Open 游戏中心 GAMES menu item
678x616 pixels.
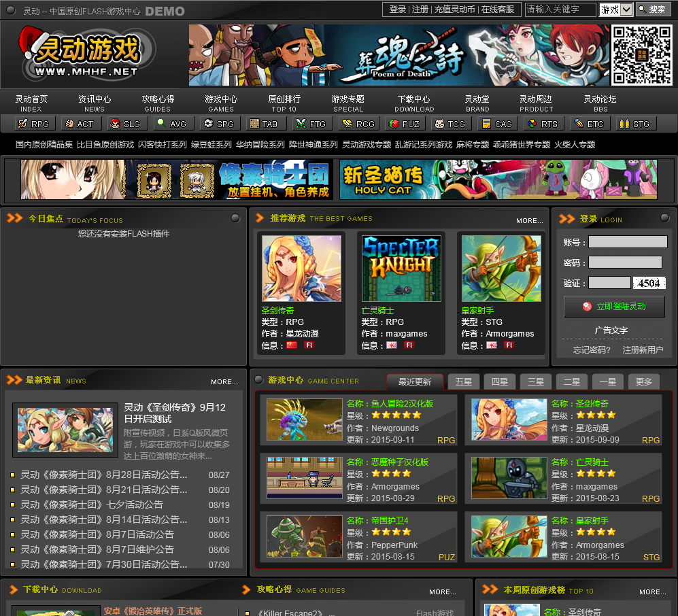pos(221,104)
